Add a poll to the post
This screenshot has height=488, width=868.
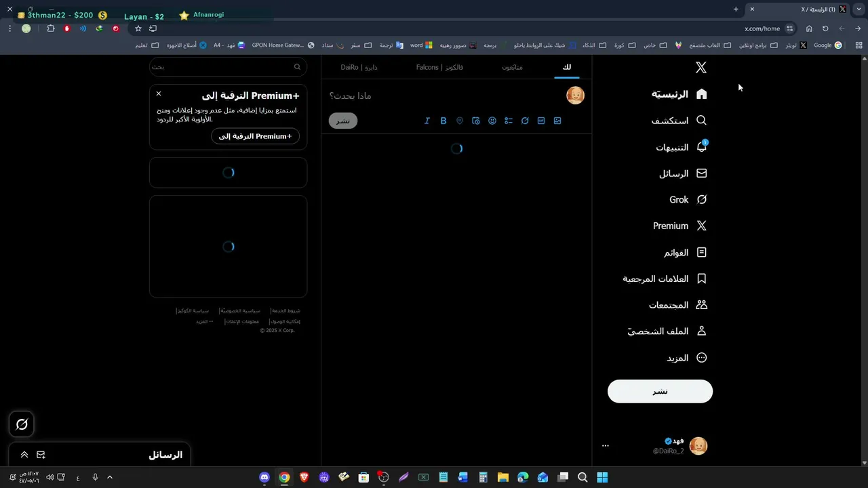click(509, 121)
